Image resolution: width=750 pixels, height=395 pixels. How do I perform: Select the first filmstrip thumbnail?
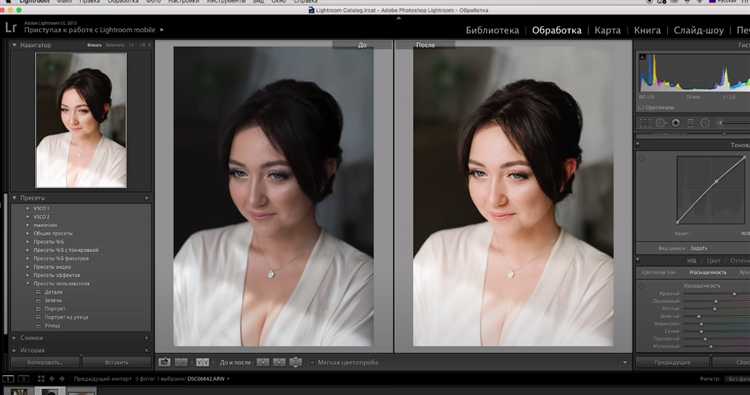point(20,392)
